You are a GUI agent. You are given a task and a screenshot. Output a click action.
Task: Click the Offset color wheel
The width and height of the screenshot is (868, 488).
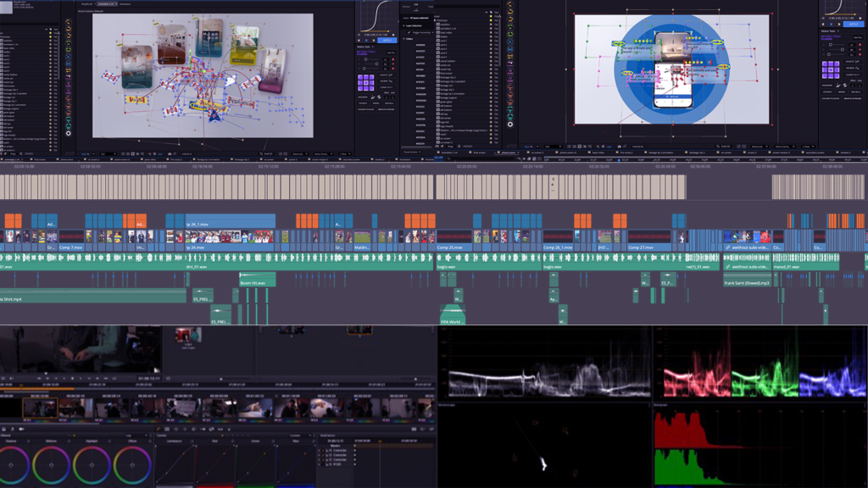point(132,465)
